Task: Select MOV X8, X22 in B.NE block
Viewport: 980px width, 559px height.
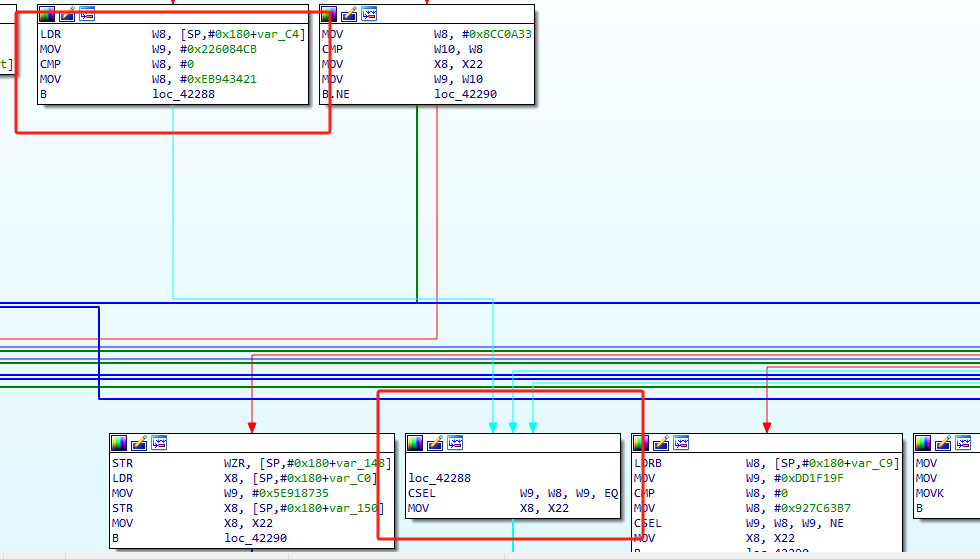Action: (402, 64)
